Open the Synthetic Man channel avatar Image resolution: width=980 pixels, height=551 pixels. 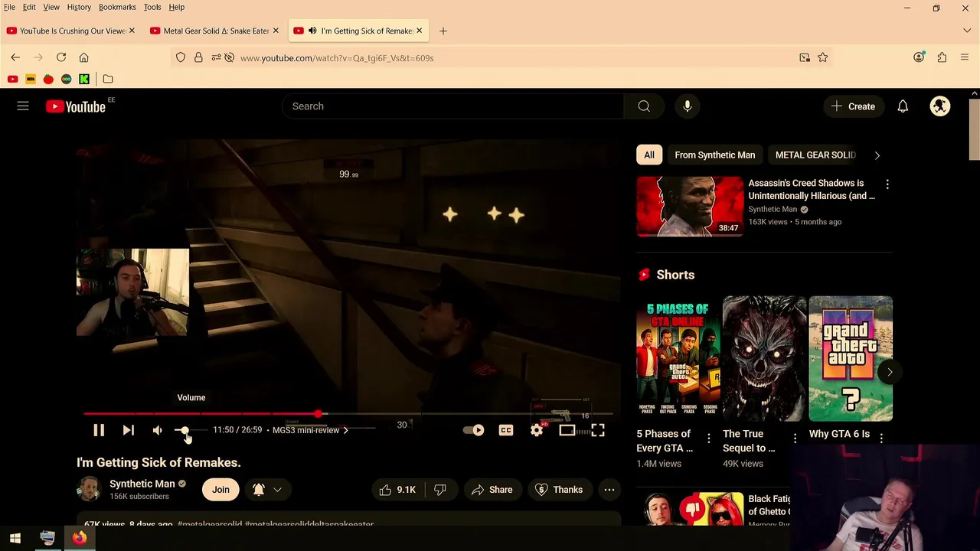click(89, 490)
